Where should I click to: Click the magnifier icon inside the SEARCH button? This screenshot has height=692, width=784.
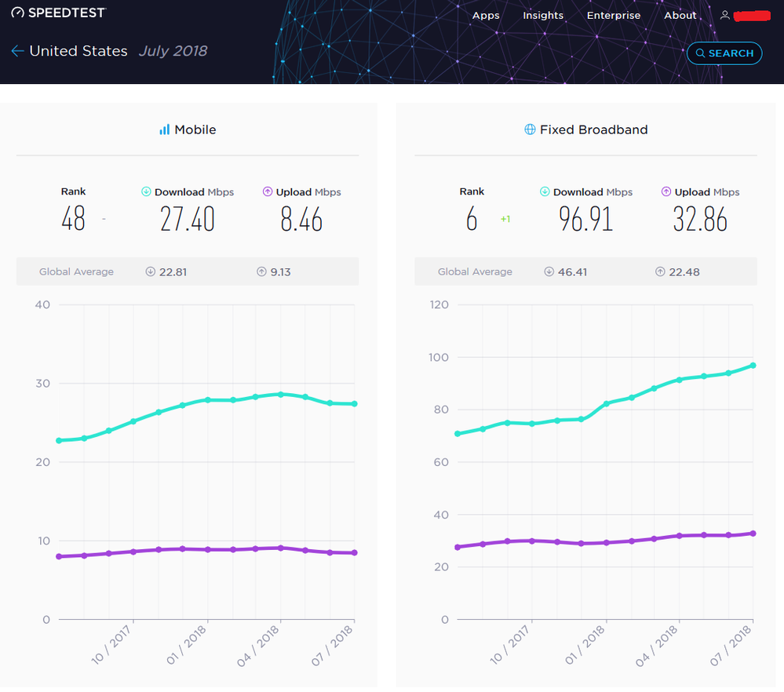click(699, 53)
